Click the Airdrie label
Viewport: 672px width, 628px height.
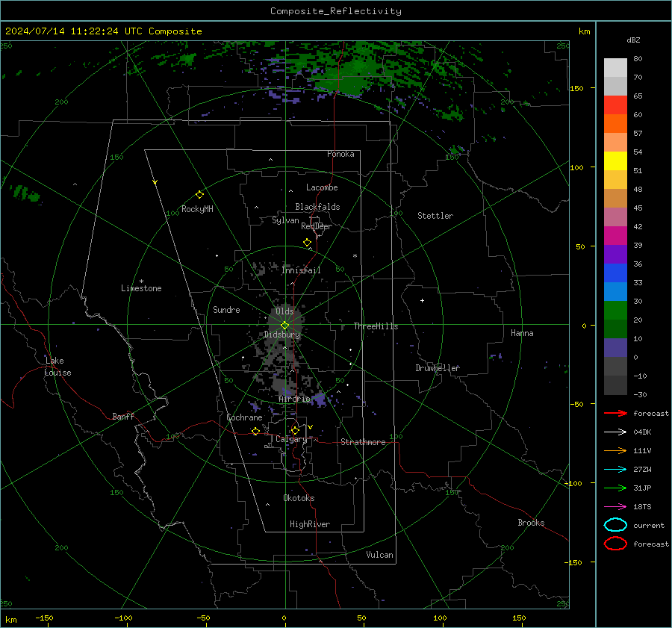tap(294, 399)
